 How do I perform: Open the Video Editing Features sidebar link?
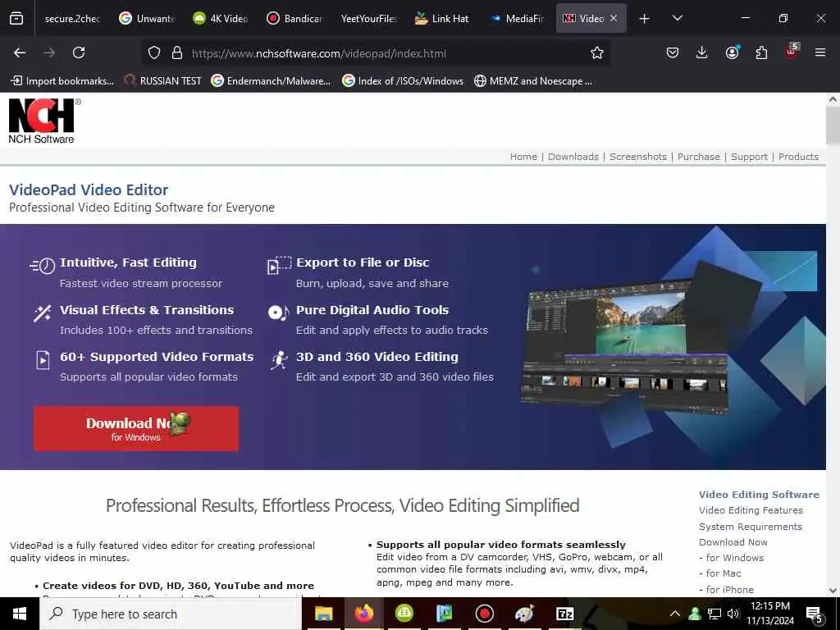(x=751, y=510)
